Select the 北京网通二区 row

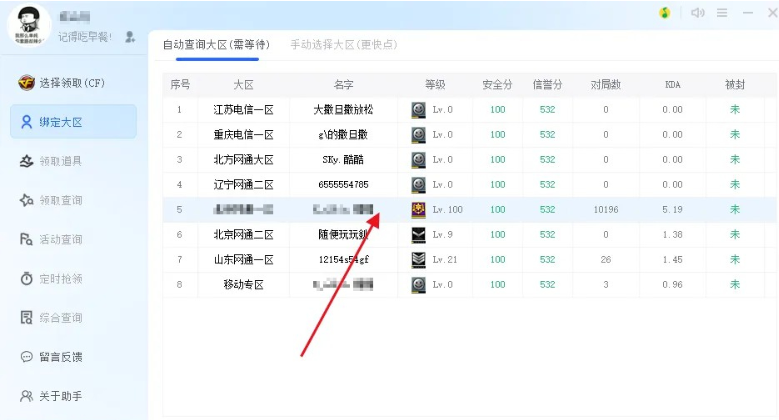[243, 235]
